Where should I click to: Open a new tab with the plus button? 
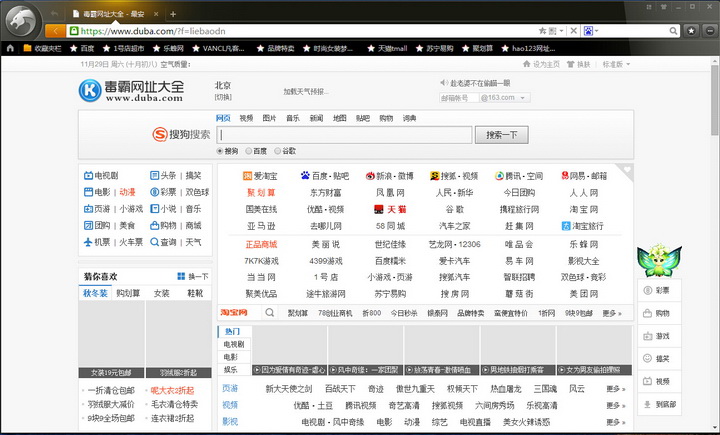pyautogui.click(x=173, y=14)
